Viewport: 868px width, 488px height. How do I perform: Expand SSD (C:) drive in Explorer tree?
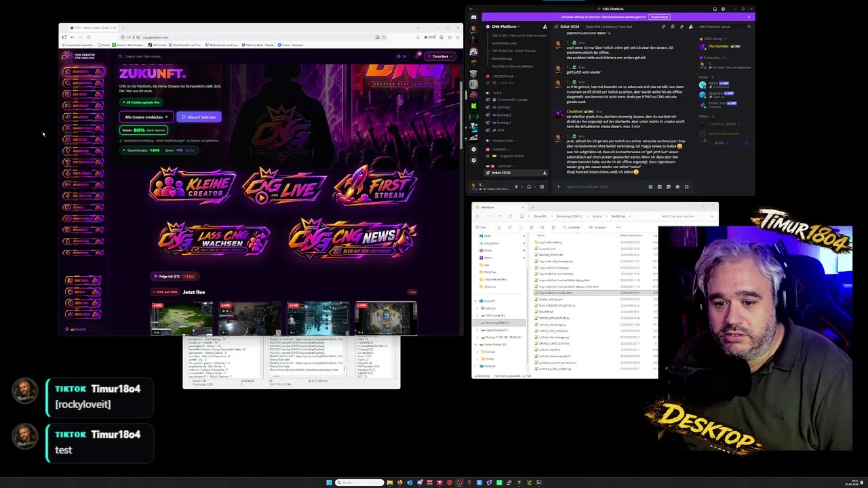click(x=477, y=308)
